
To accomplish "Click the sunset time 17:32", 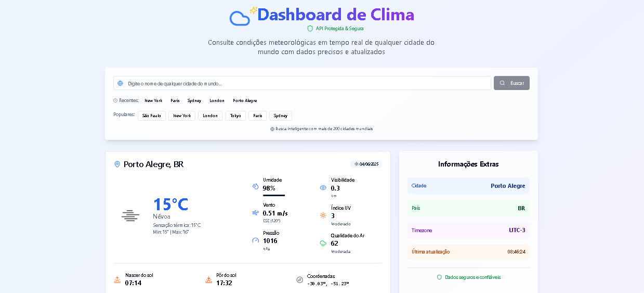I will pyautogui.click(x=224, y=283).
